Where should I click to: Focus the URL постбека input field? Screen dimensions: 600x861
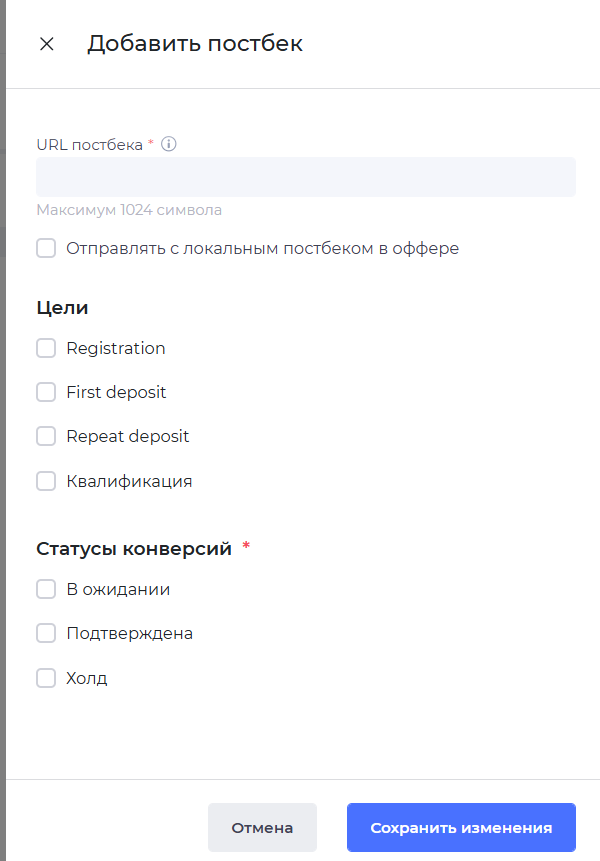point(306,177)
